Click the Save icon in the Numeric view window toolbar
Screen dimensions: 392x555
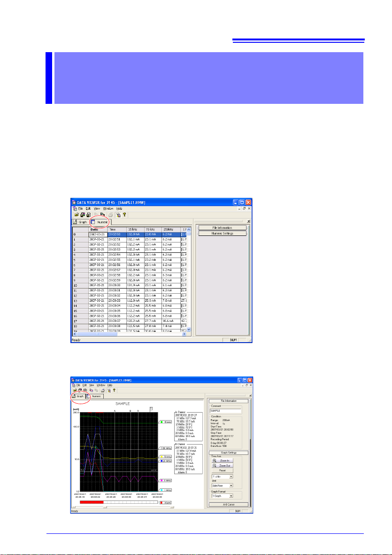pyautogui.click(x=82, y=214)
